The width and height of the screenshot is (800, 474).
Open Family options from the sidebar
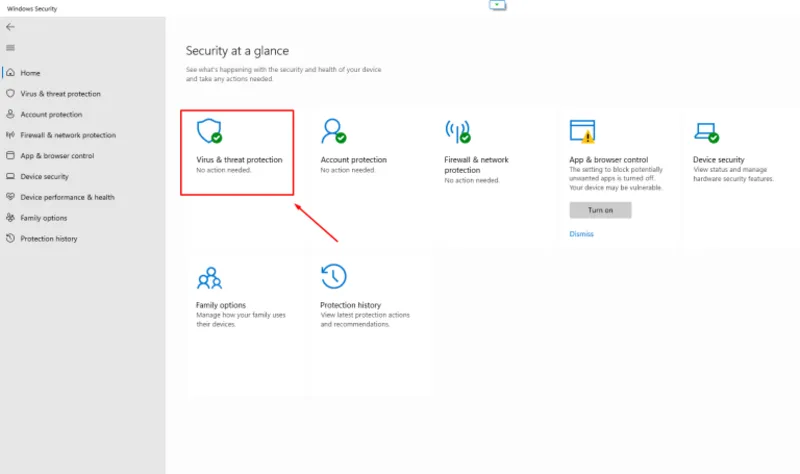(43, 218)
